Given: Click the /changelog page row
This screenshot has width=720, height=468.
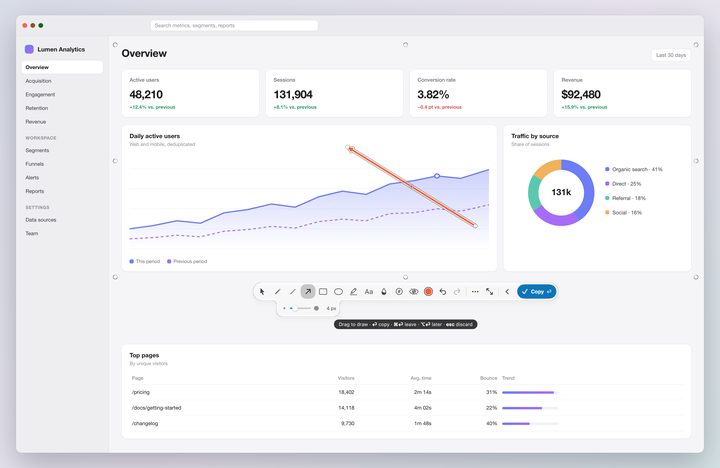Looking at the screenshot, I should pyautogui.click(x=406, y=423).
